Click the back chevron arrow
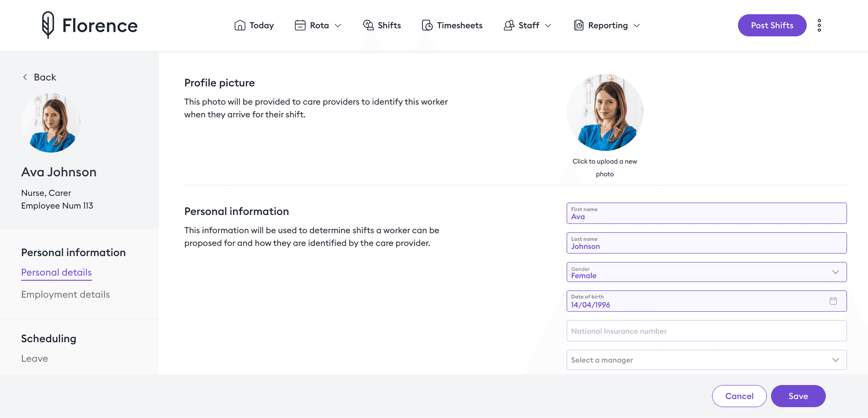 tap(25, 77)
